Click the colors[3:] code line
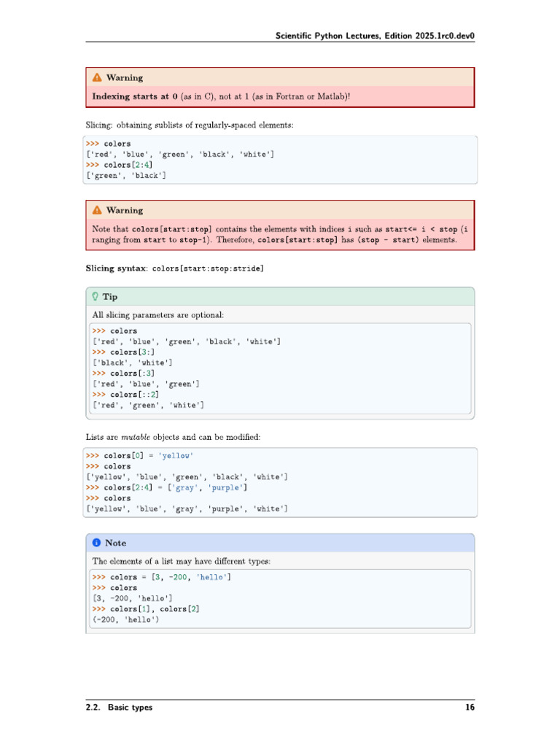 123,352
